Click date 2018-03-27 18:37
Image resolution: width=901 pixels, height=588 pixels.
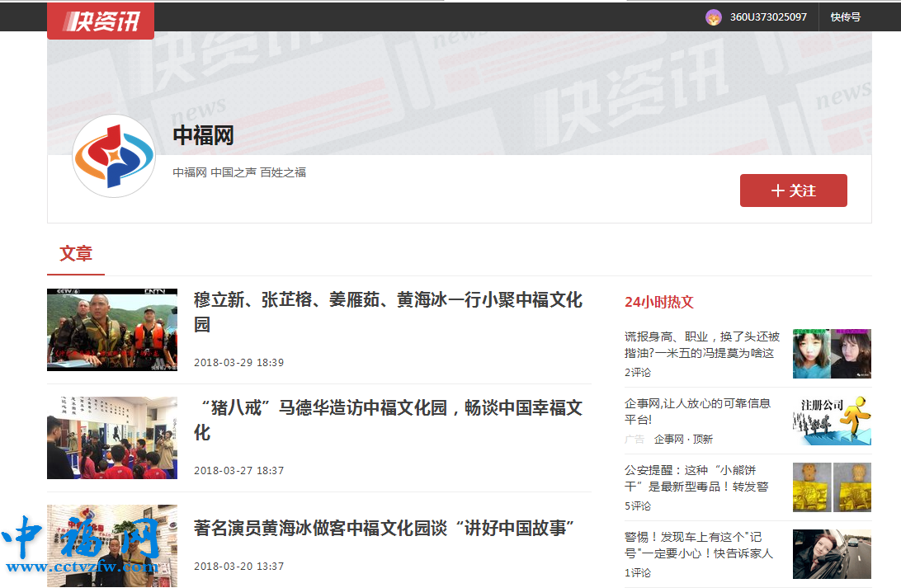239,470
